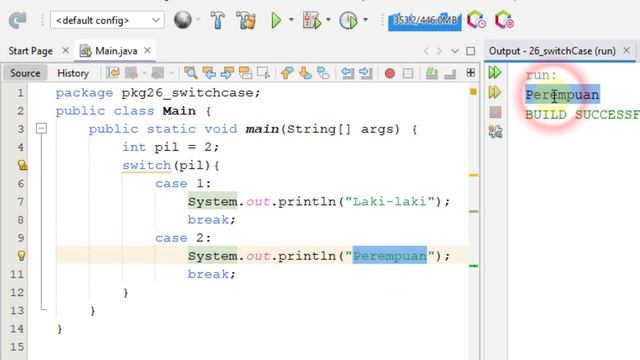Click Re-run green arrows in Output panel
The image size is (640, 360).
point(495,73)
